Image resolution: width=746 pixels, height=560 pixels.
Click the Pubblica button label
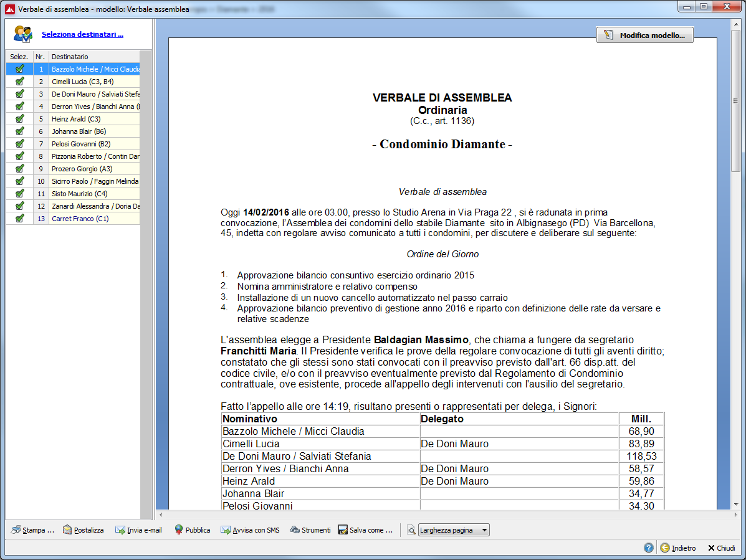coord(198,530)
